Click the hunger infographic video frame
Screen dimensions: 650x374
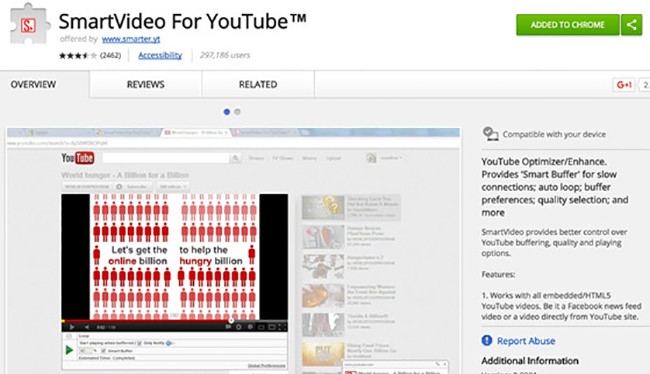(175, 256)
